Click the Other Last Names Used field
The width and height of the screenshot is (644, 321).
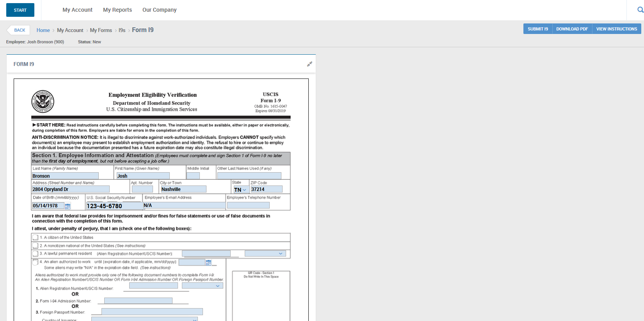[249, 176]
